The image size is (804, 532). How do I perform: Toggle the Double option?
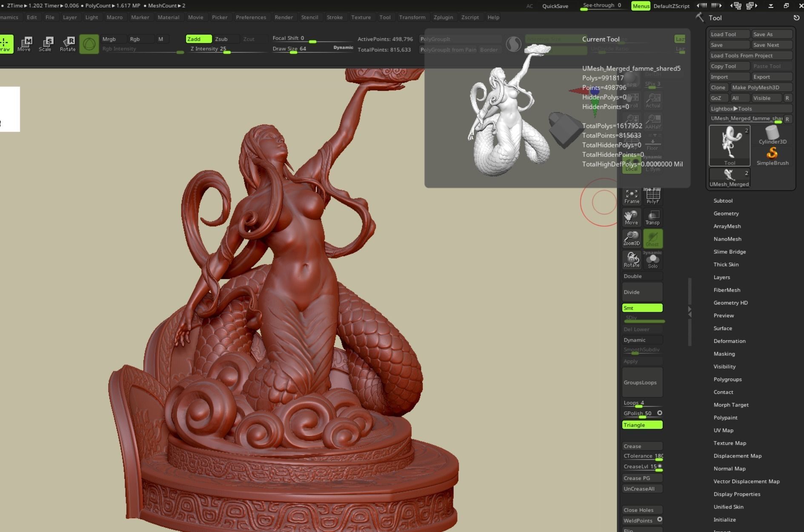642,276
